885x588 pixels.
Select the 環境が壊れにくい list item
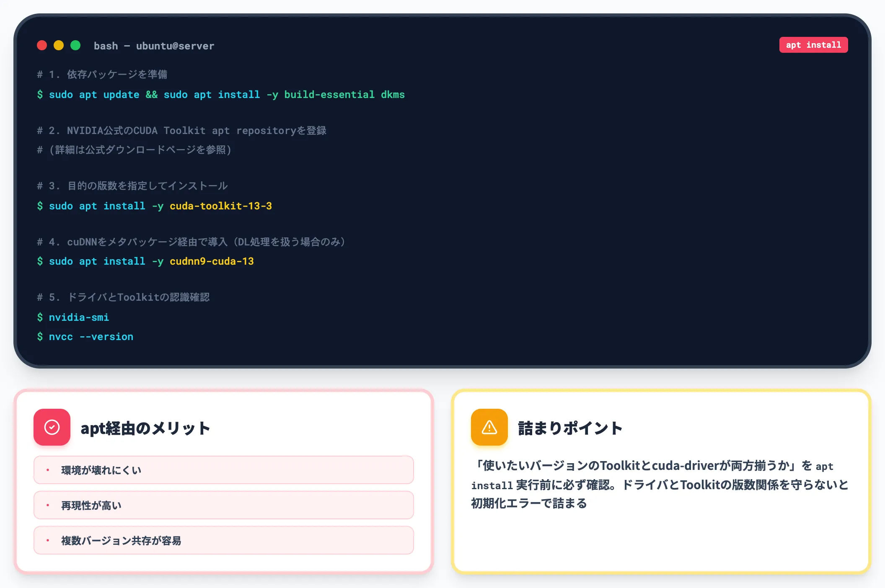224,470
